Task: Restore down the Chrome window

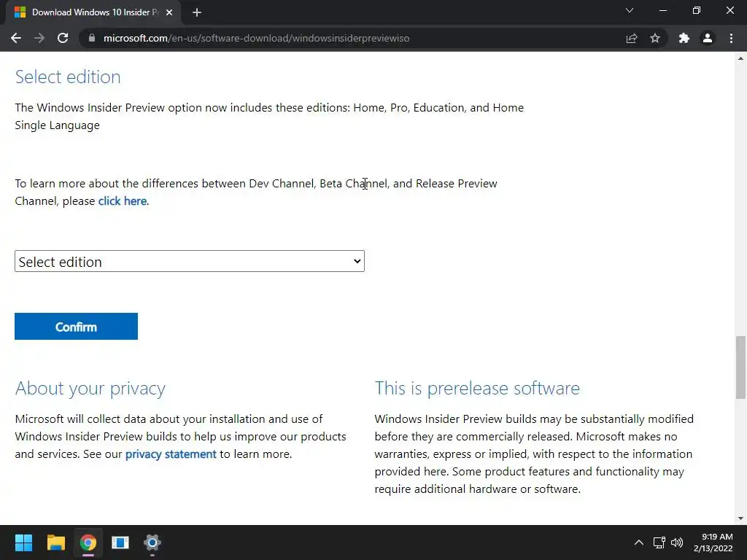Action: pos(697,10)
